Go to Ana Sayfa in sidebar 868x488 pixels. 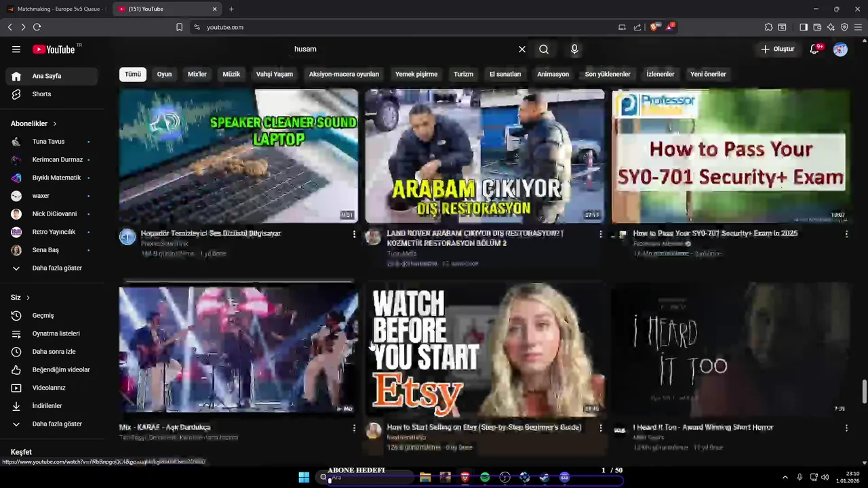click(52, 76)
